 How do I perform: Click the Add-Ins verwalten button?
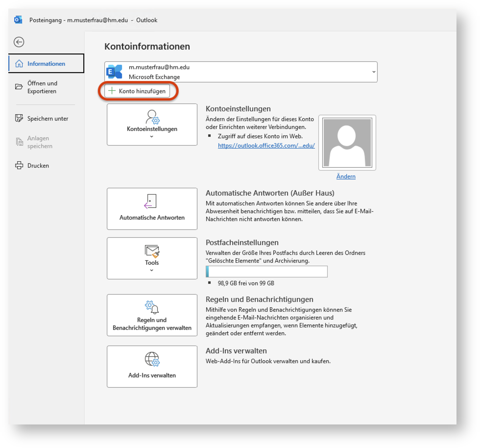pos(152,367)
